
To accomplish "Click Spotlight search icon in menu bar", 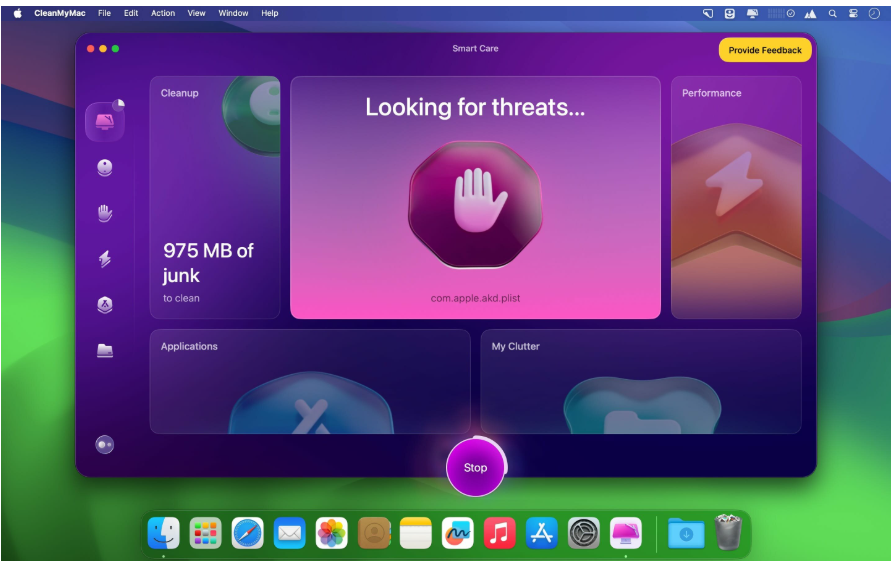I will tap(832, 14).
